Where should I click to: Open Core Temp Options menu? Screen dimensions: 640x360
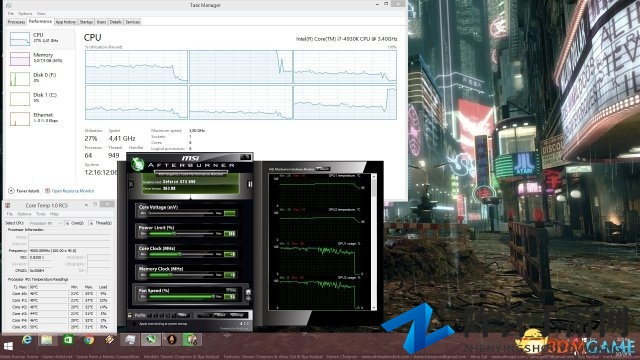24,214
